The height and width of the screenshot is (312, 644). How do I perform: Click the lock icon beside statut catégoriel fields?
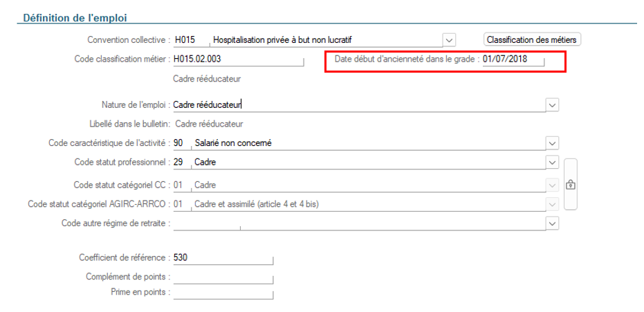pyautogui.click(x=571, y=185)
